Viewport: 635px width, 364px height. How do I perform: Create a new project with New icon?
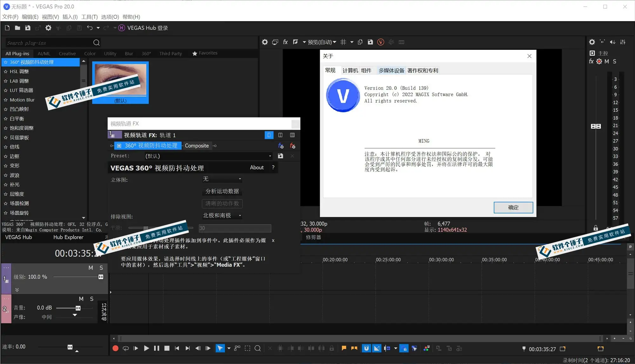coord(7,28)
